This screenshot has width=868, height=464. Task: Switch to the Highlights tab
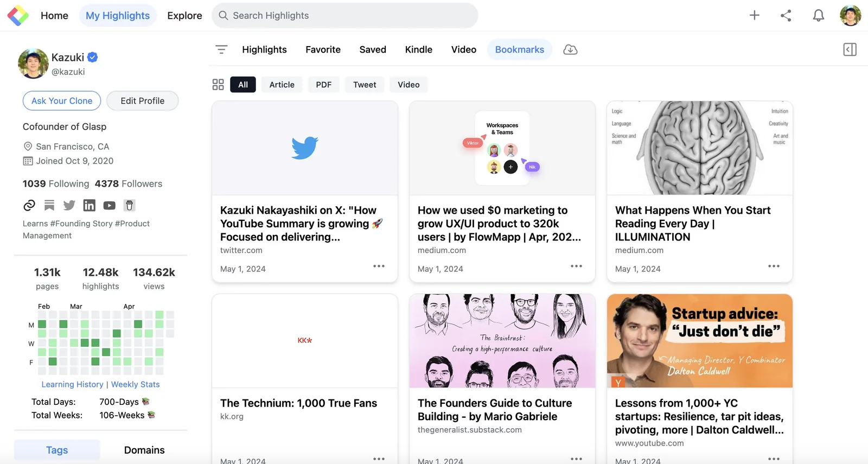[264, 49]
